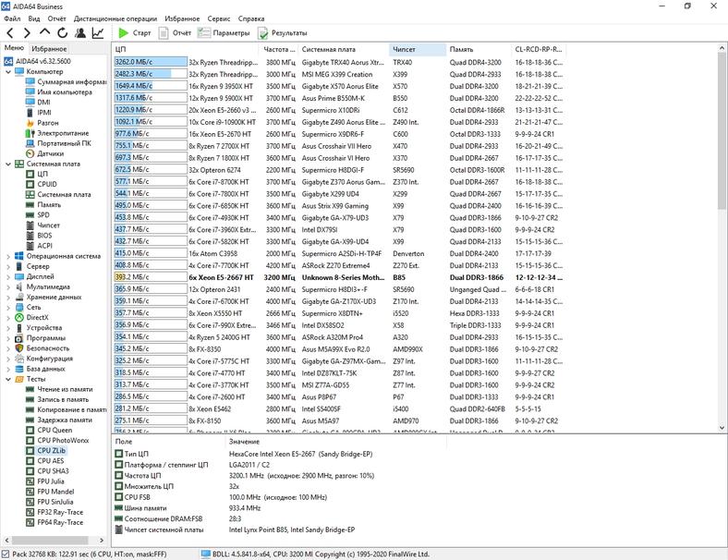Open the Файл menu

12,18
